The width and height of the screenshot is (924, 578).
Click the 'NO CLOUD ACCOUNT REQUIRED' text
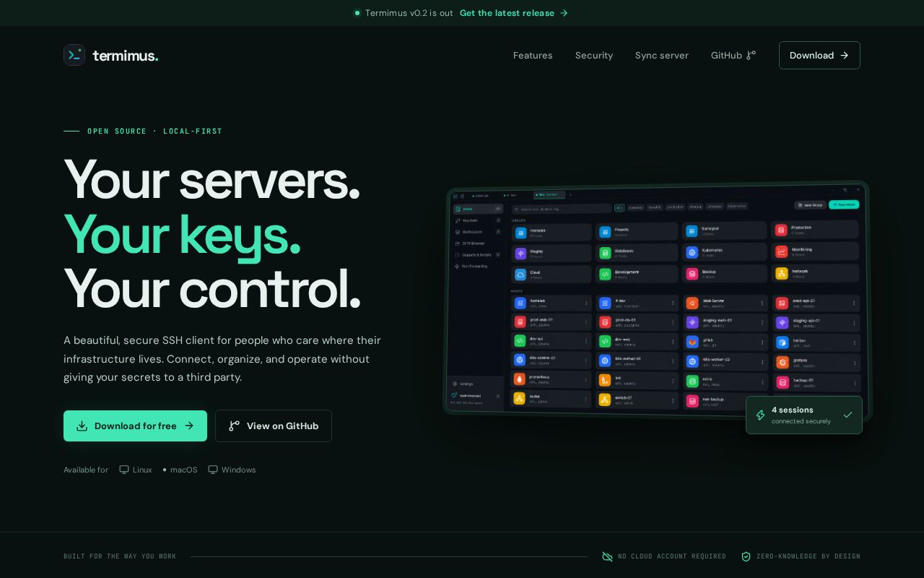coord(672,556)
